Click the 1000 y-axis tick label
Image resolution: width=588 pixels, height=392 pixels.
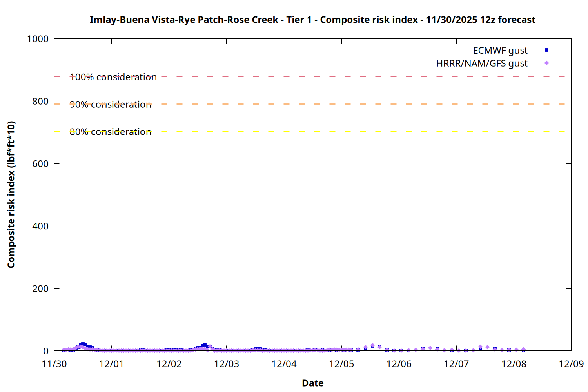click(x=38, y=39)
